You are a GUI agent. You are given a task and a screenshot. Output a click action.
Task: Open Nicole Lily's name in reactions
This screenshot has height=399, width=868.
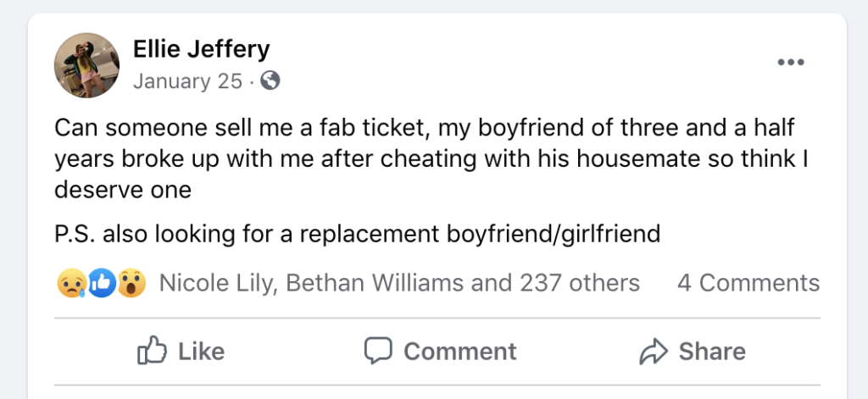click(x=215, y=283)
